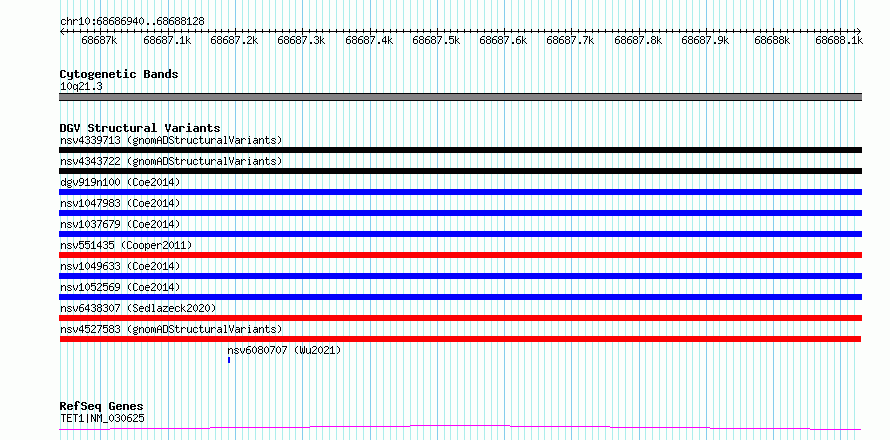Click the 68687k ruler tick label
Image resolution: width=890 pixels, height=440 pixels.
tap(99, 40)
